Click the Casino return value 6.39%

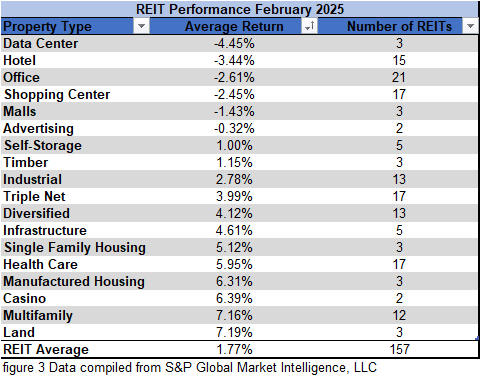234,298
